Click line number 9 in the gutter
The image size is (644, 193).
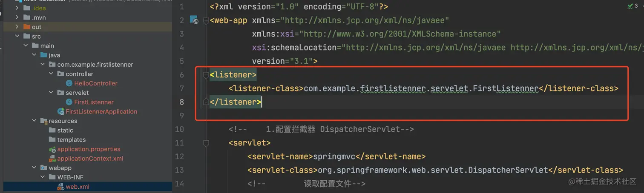pos(182,116)
